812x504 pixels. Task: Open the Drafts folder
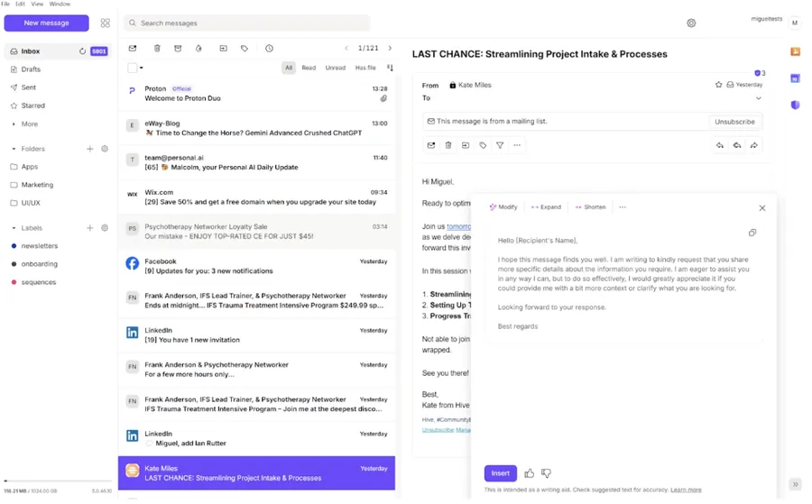(x=31, y=69)
